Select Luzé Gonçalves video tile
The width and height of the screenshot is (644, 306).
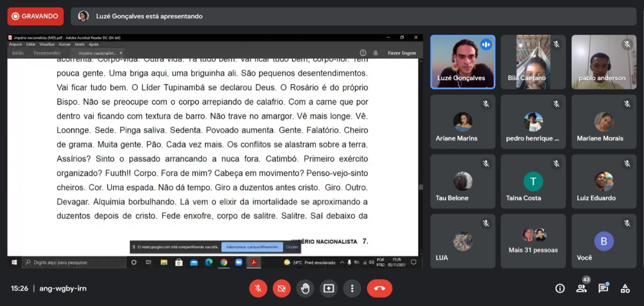462,62
